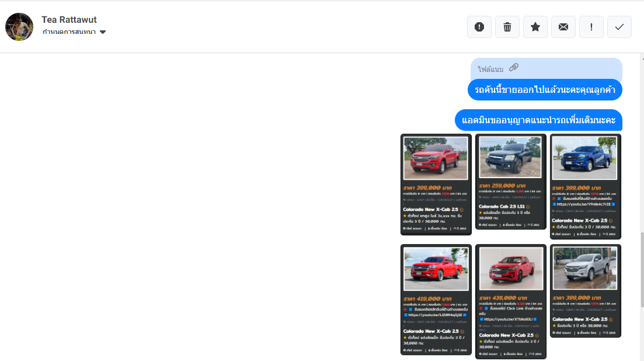
Task: Open top-row red Colorado New X-Cab card priced 399,000
Action: 436,185
